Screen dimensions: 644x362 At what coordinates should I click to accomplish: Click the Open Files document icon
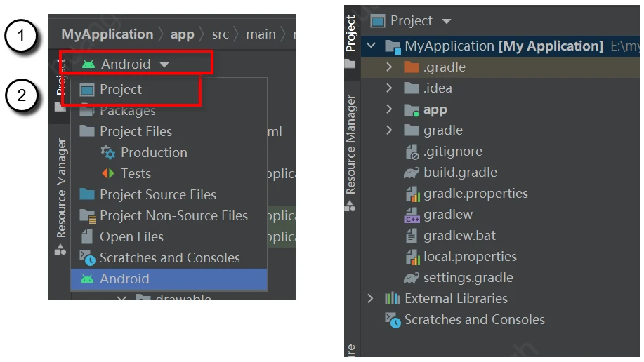click(86, 236)
